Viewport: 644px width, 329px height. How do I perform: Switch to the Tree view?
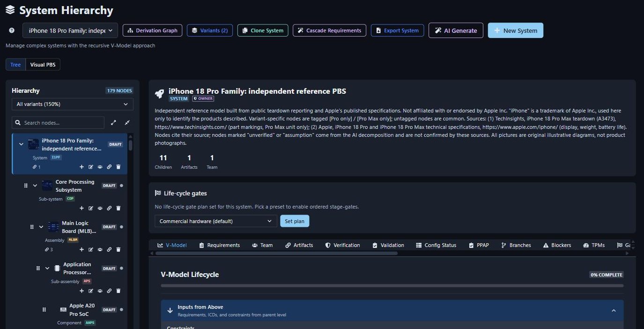pyautogui.click(x=15, y=65)
